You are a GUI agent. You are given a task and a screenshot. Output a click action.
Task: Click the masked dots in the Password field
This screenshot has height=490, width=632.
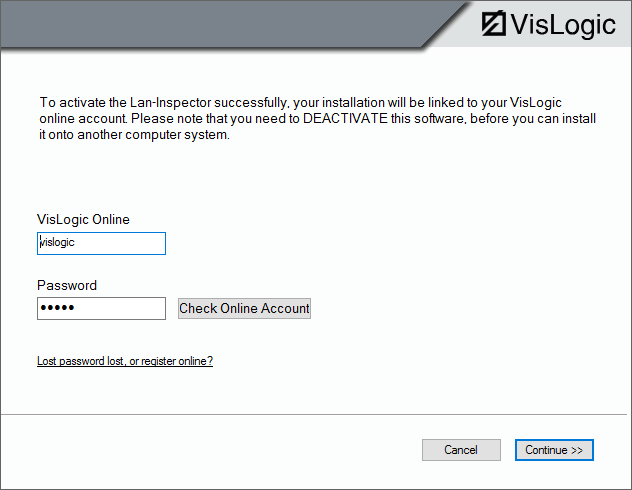(57, 309)
